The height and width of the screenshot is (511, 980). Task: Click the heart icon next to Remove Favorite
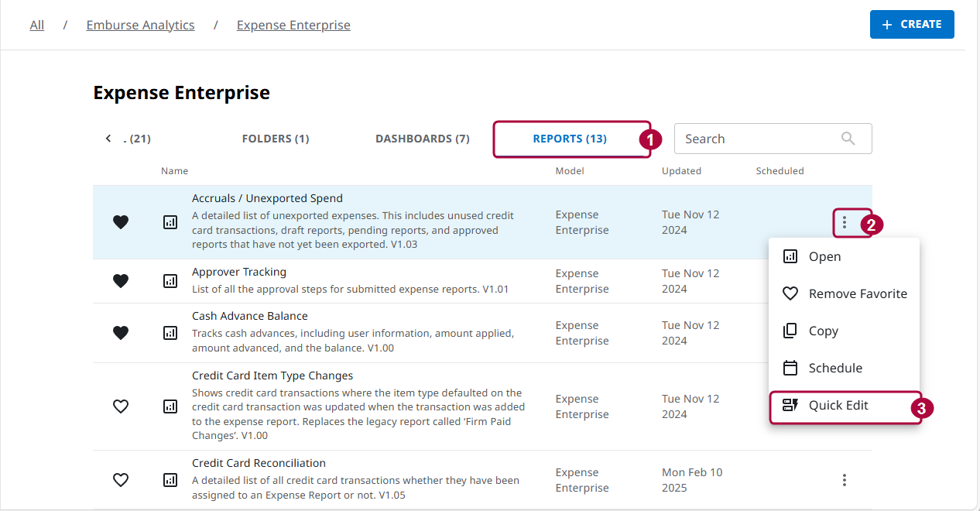click(790, 293)
